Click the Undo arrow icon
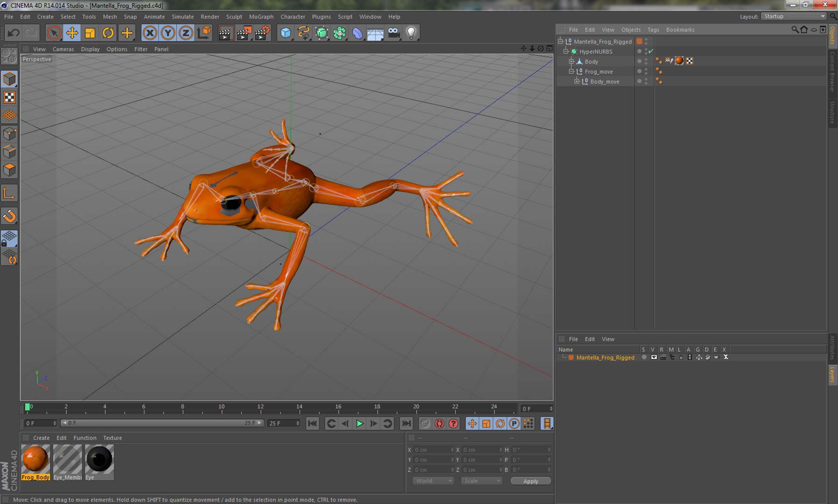Viewport: 838px width, 504px height. [14, 33]
